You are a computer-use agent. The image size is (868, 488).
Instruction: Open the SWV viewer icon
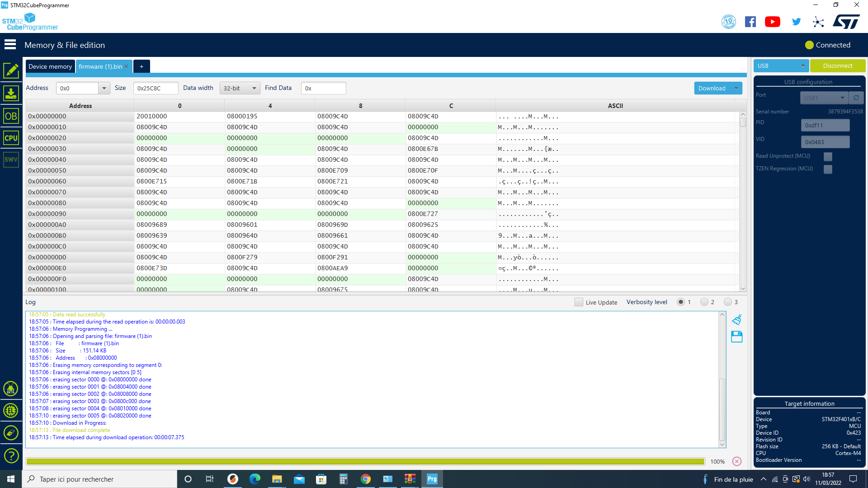pos(11,160)
